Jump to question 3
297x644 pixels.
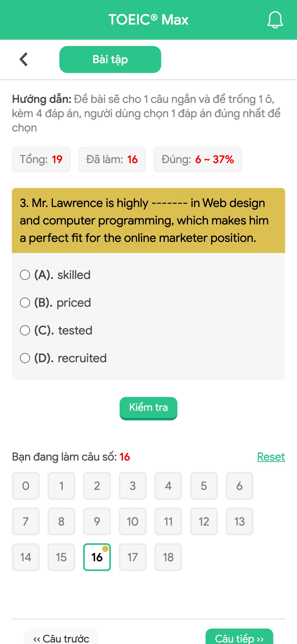click(x=133, y=486)
